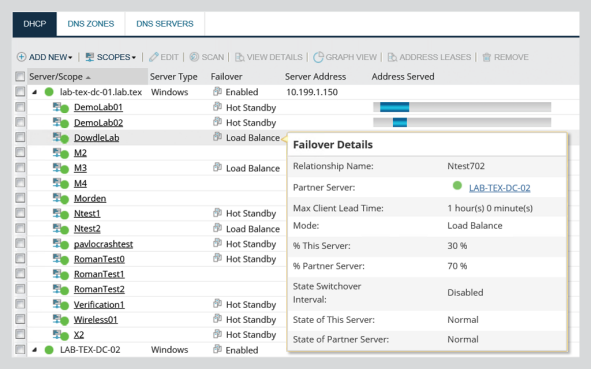Select the Wireless01 row checkbox
Viewport: 591px width, 370px height.
point(20,320)
